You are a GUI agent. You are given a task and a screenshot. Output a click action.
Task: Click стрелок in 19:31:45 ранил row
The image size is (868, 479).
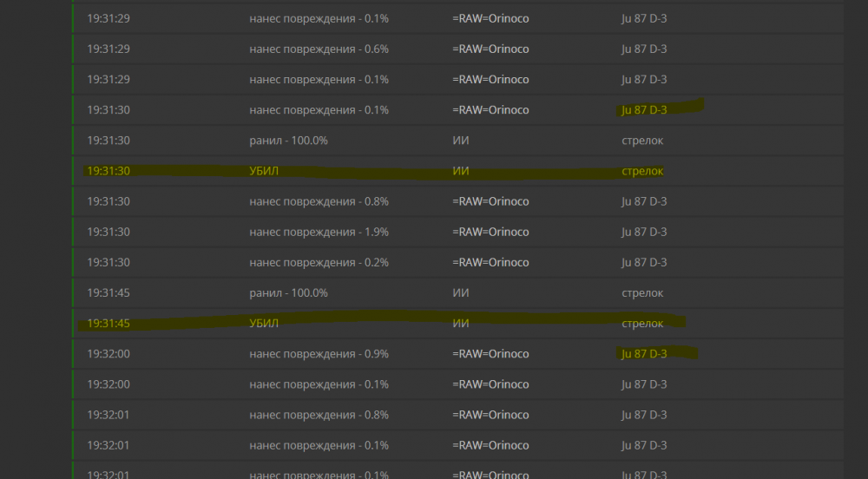642,293
